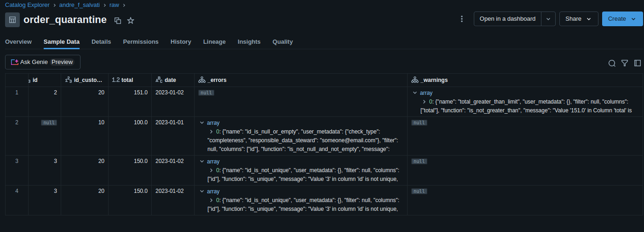Copy the order_quarantine table name

tap(118, 20)
